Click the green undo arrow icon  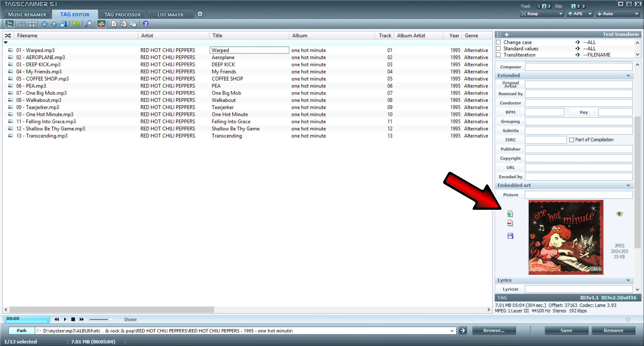(x=76, y=24)
